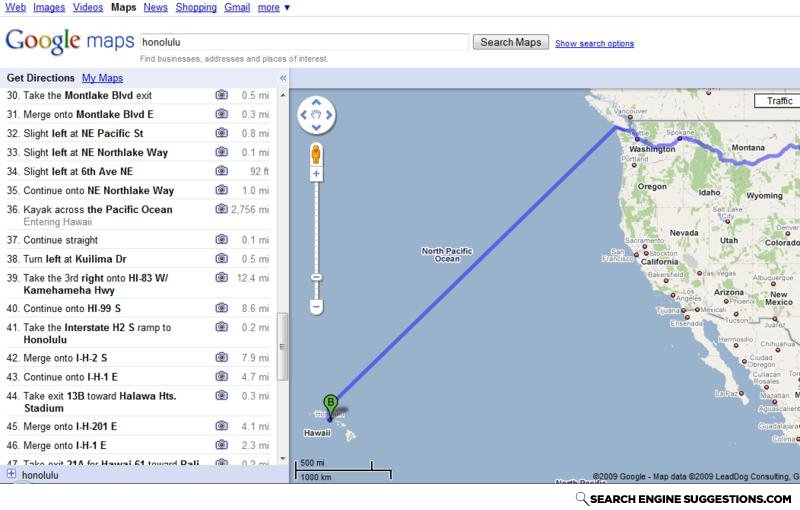
Task: Click the zoom slider handle
Action: (x=316, y=277)
